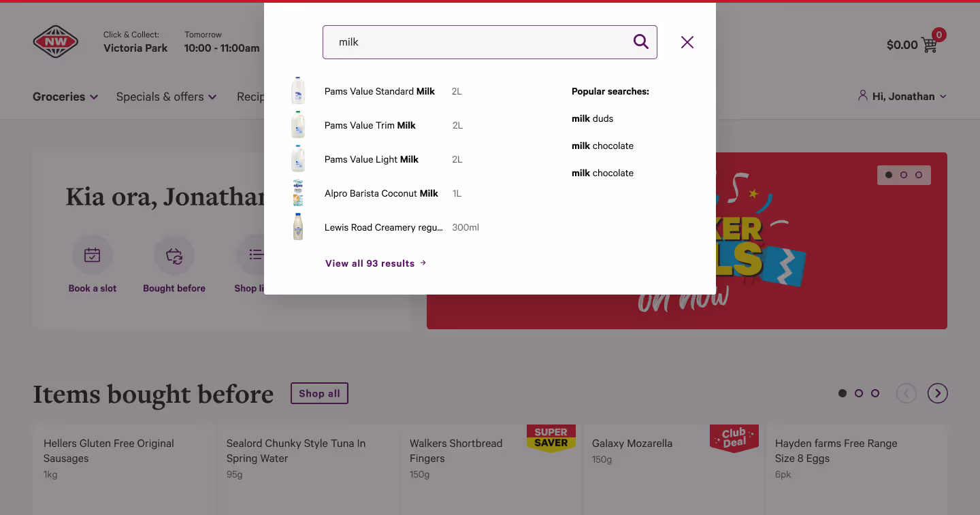The width and height of the screenshot is (980, 515).
Task: Select second dot of Items bought before pager
Action: point(859,393)
